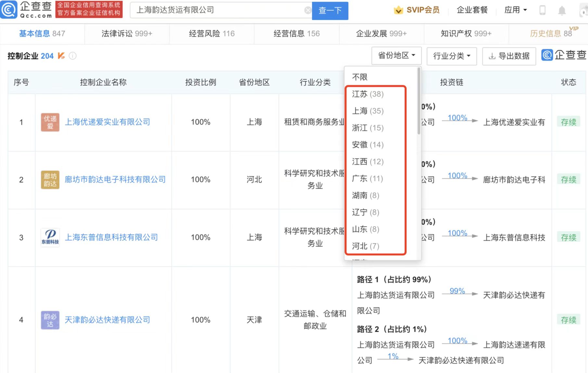Screen dimensions: 588x373
Task: Select 上海 (35) option
Action: (368, 111)
